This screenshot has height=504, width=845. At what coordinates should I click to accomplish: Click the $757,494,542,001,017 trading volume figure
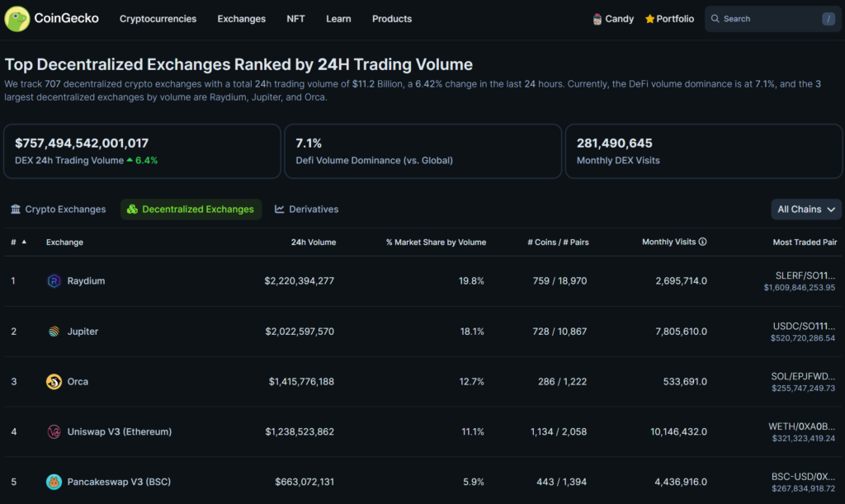tap(82, 143)
